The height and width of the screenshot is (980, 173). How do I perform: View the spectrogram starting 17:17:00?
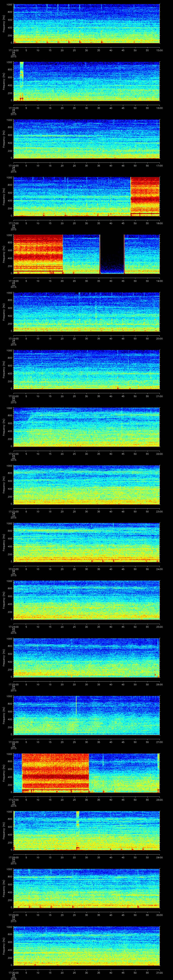86,196
